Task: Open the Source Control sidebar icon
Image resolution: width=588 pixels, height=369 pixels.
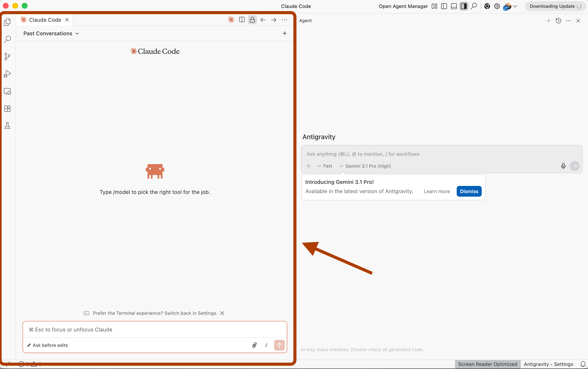Action: point(8,57)
